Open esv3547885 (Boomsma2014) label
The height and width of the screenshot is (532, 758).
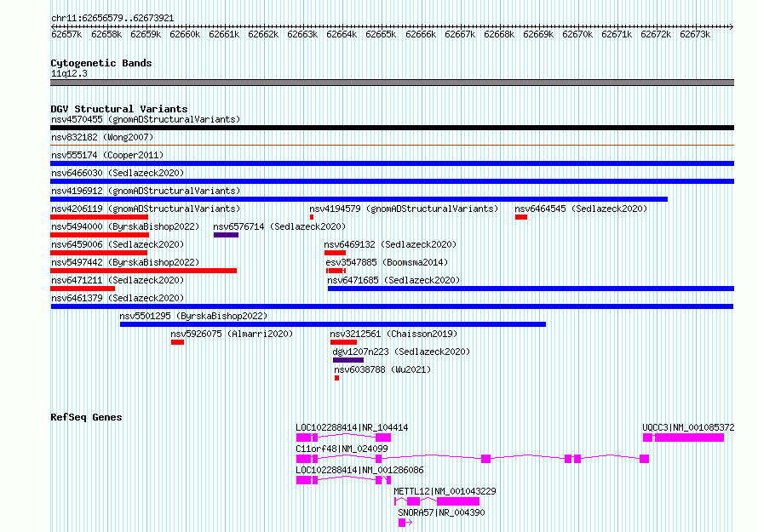[387, 262]
